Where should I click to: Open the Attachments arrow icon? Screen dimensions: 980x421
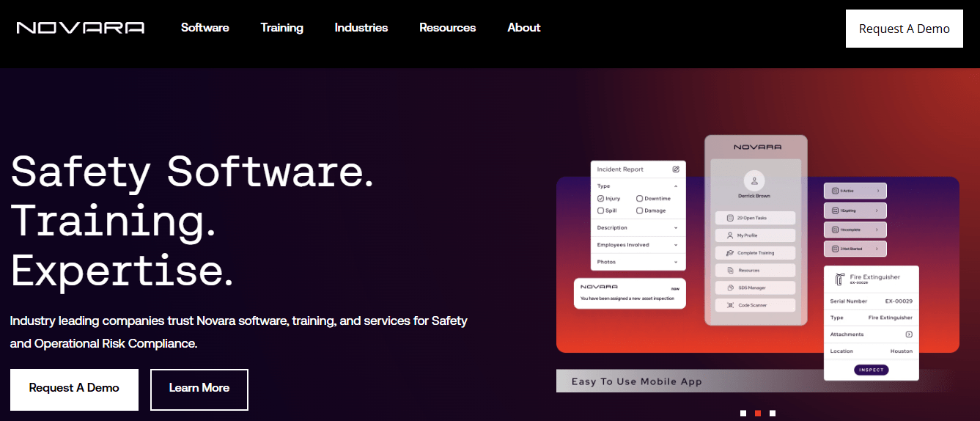pos(909,334)
